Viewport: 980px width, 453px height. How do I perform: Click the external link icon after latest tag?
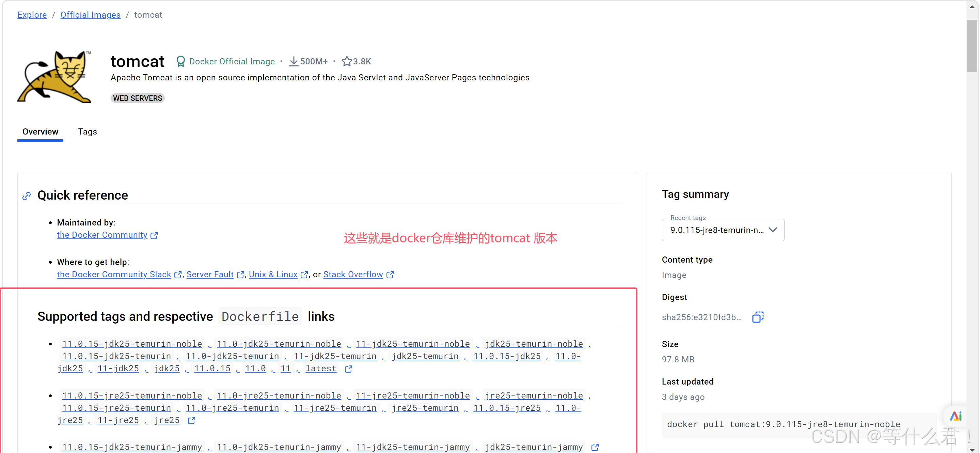pyautogui.click(x=348, y=369)
